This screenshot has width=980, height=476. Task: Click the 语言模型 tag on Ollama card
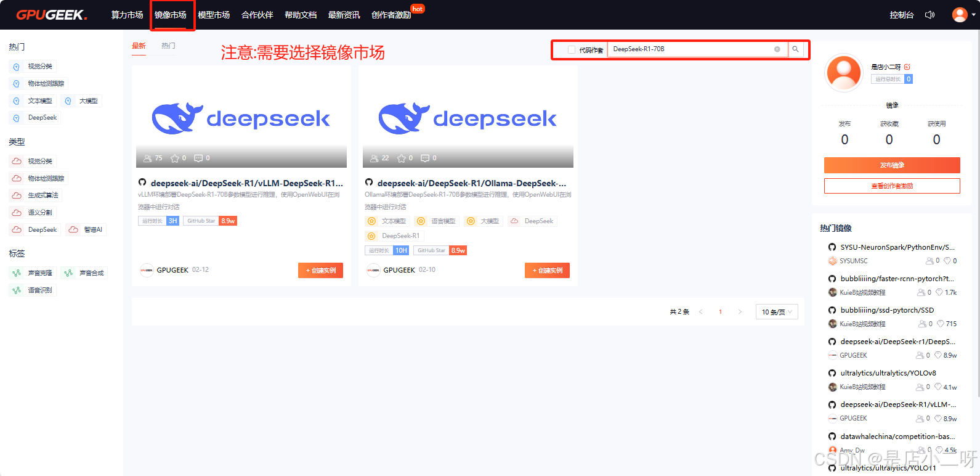point(437,221)
